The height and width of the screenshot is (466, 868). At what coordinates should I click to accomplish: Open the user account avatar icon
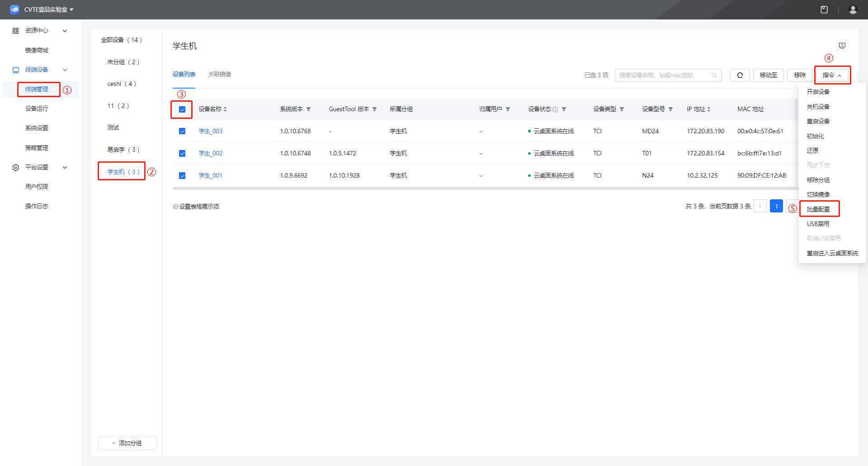point(853,9)
